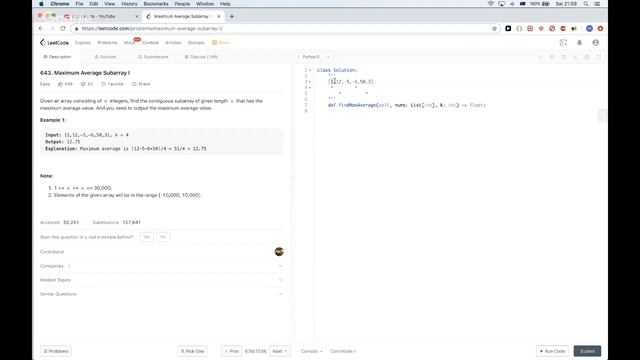Screen dimensions: 640x360
Task: Open the History menu
Action: [x=129, y=4]
